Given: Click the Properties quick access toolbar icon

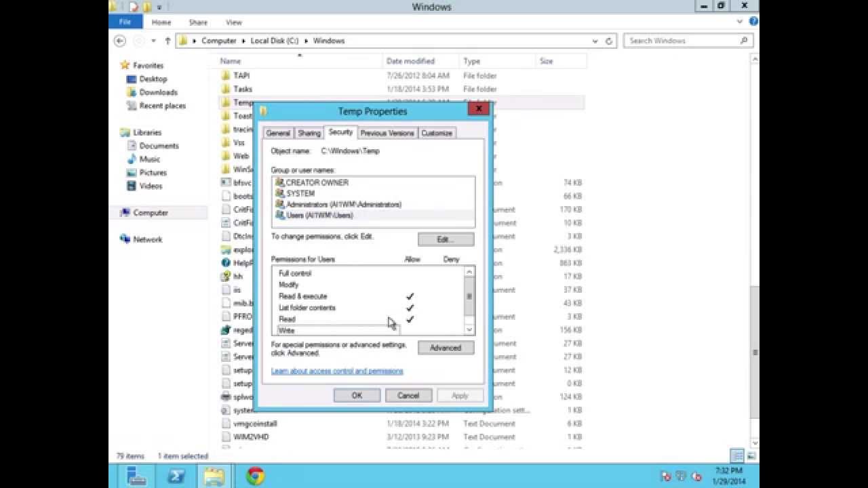Looking at the screenshot, I should click(x=134, y=7).
